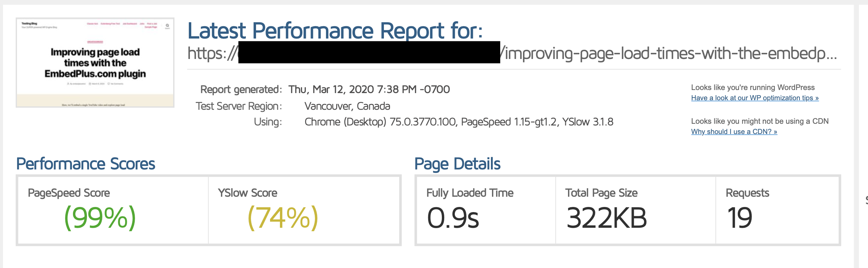This screenshot has width=868, height=268.
Task: Follow the 'Why should I use a CDN?' link
Action: click(x=734, y=132)
